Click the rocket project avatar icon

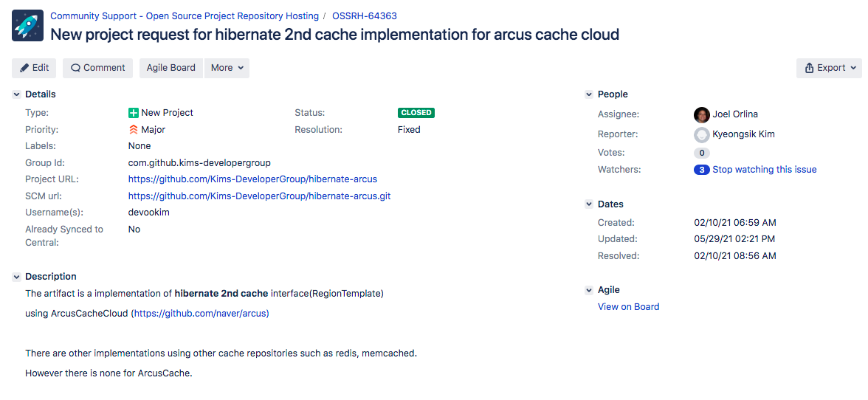28,25
